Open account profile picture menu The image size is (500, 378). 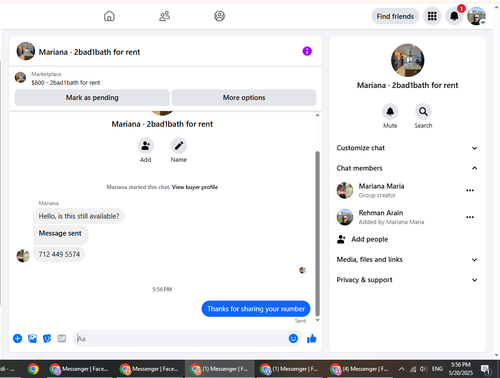coord(476,16)
